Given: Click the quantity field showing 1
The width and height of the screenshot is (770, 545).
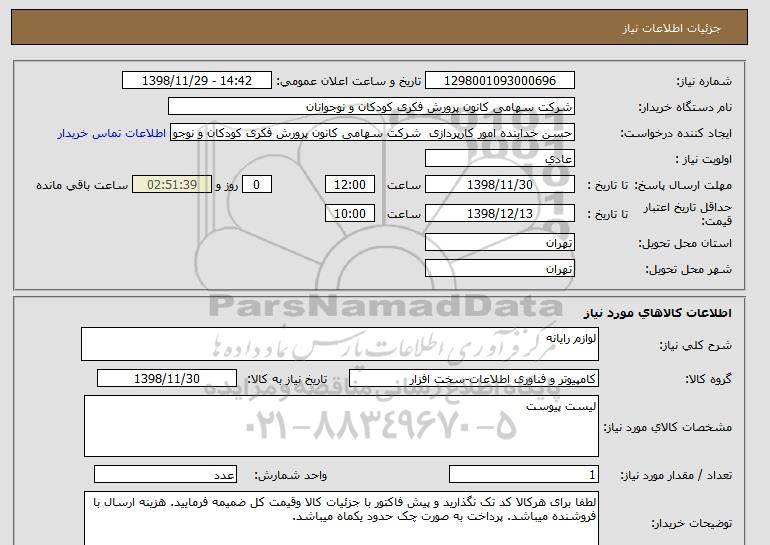Looking at the screenshot, I should pyautogui.click(x=524, y=475).
